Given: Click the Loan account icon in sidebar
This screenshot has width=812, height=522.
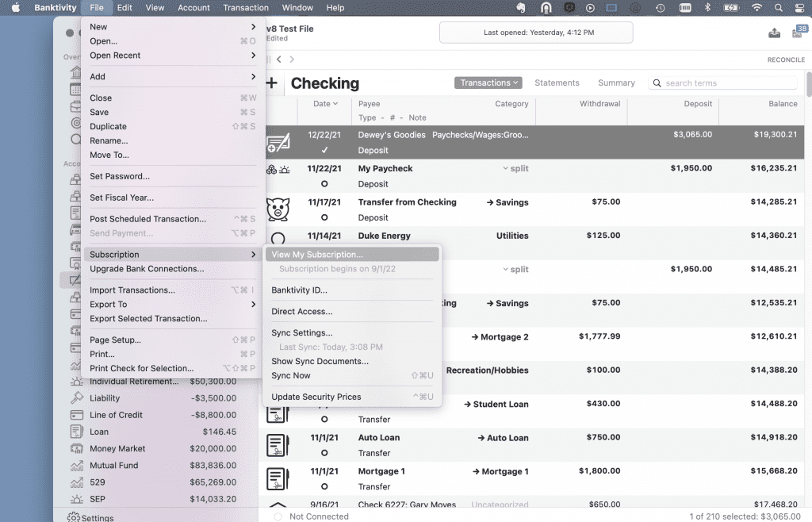Looking at the screenshot, I should [77, 432].
